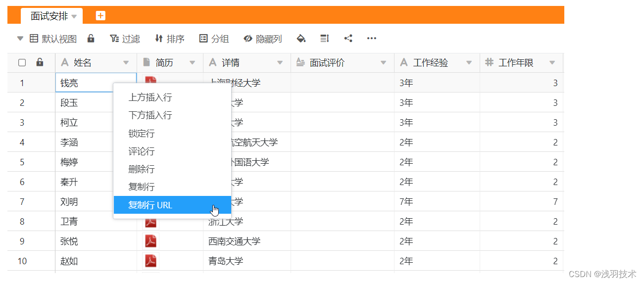Open the 姓名 column dropdown arrow
This screenshot has height=283, width=644.
coord(126,63)
